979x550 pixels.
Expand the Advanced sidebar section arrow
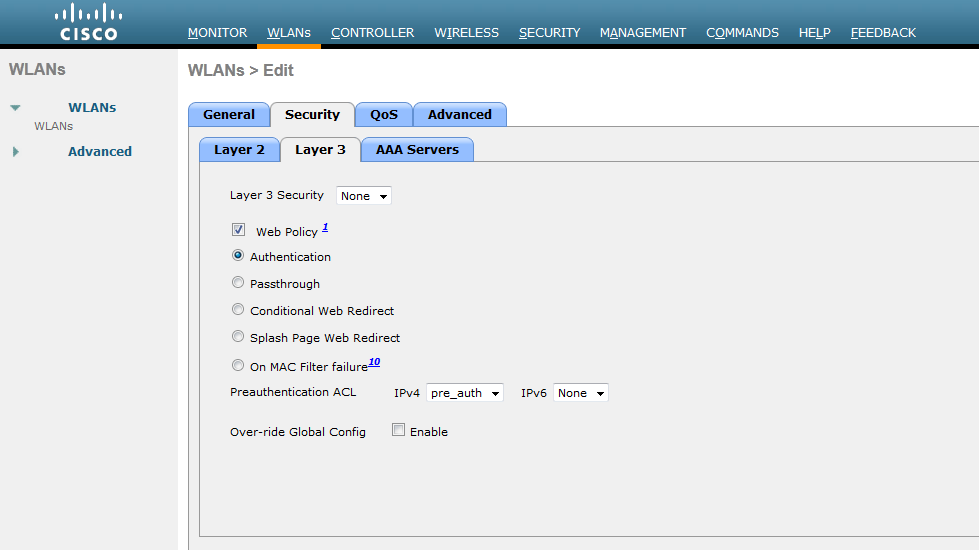(x=16, y=152)
